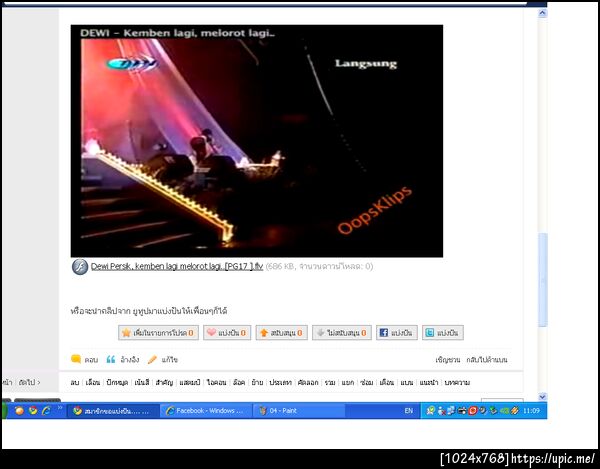600x469 pixels.
Task: Switch to the Chrome window taskbar button
Action: click(x=113, y=411)
